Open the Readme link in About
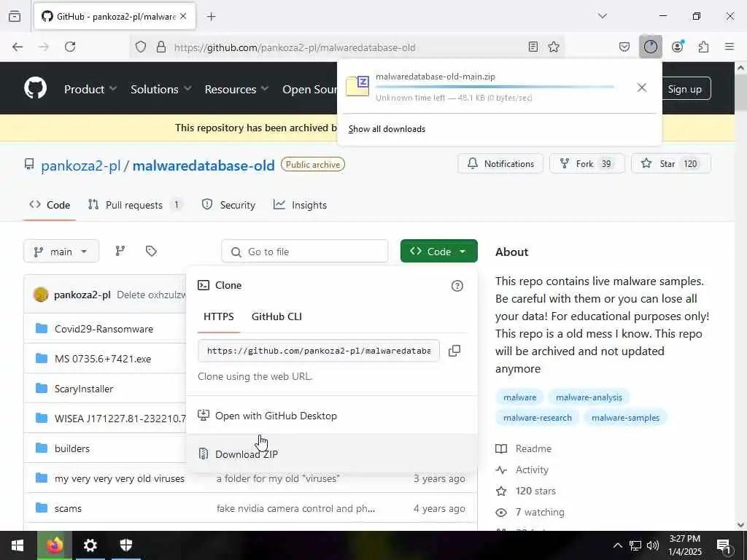The width and height of the screenshot is (747, 560). 524,448
